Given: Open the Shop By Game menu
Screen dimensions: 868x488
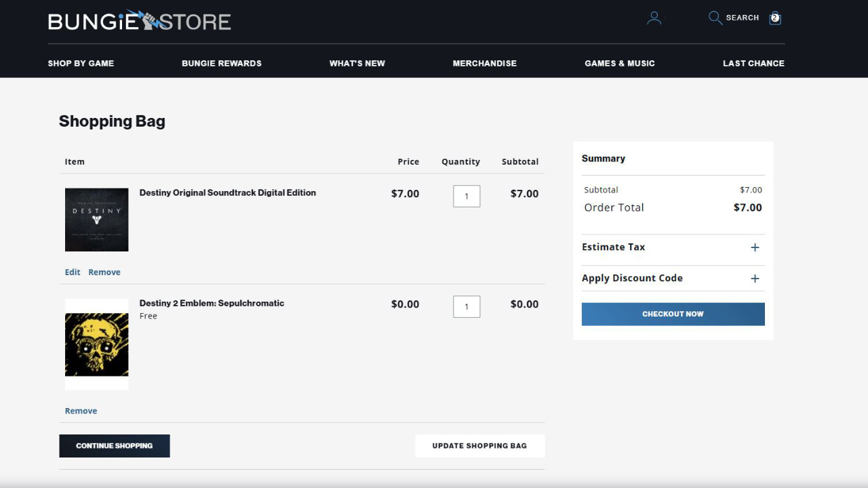Looking at the screenshot, I should 81,63.
